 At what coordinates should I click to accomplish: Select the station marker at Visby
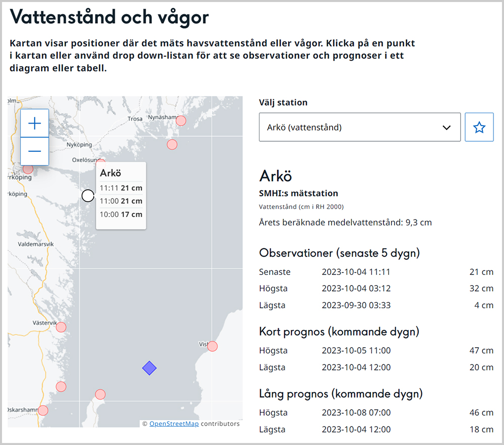(x=212, y=346)
